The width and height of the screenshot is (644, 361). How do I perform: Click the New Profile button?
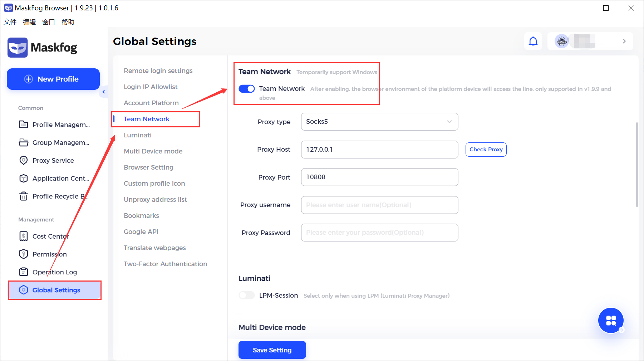click(x=53, y=79)
